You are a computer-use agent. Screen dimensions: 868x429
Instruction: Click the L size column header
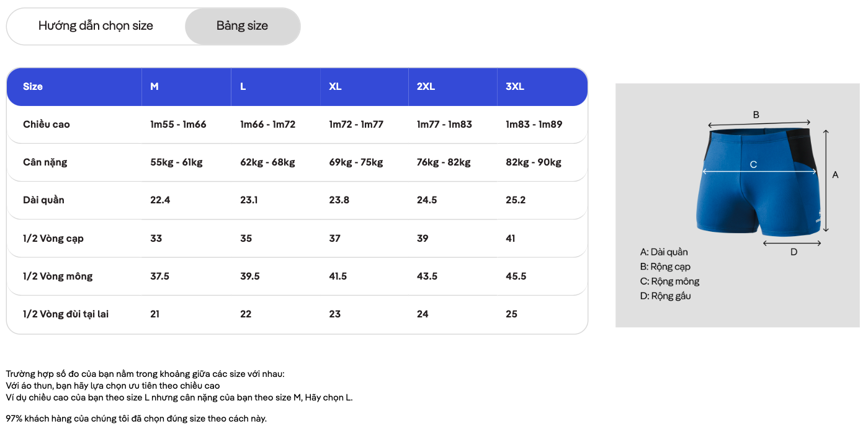tap(243, 87)
